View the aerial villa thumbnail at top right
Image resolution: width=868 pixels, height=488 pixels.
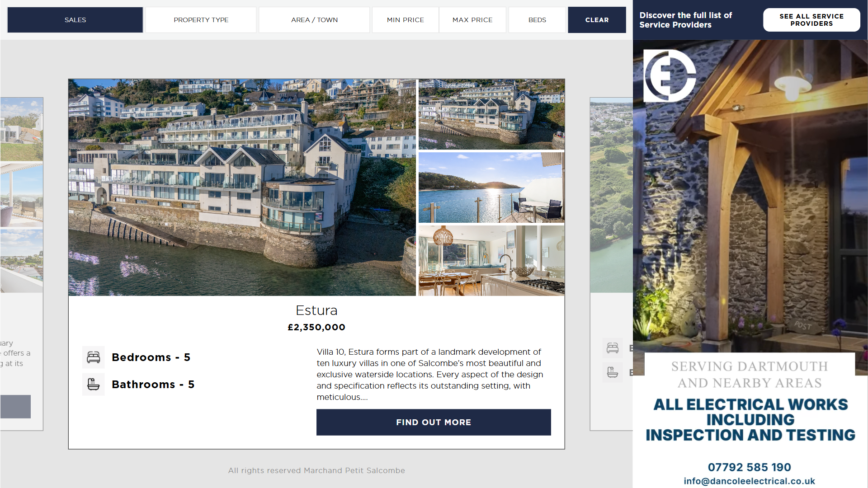click(x=491, y=114)
